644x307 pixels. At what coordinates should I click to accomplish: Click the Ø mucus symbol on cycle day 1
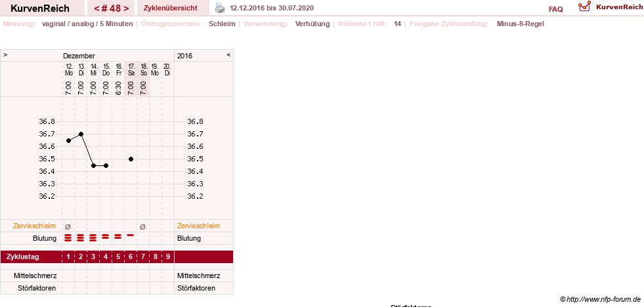pos(68,226)
